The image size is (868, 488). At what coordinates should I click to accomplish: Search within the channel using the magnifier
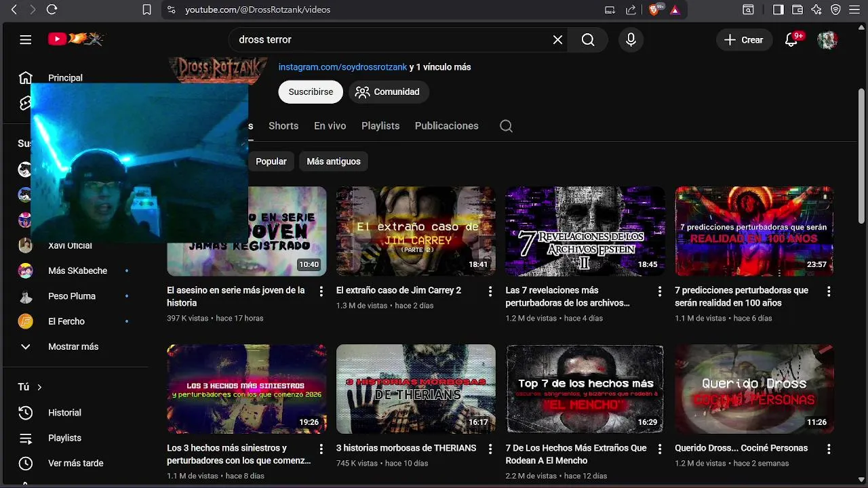pyautogui.click(x=506, y=126)
